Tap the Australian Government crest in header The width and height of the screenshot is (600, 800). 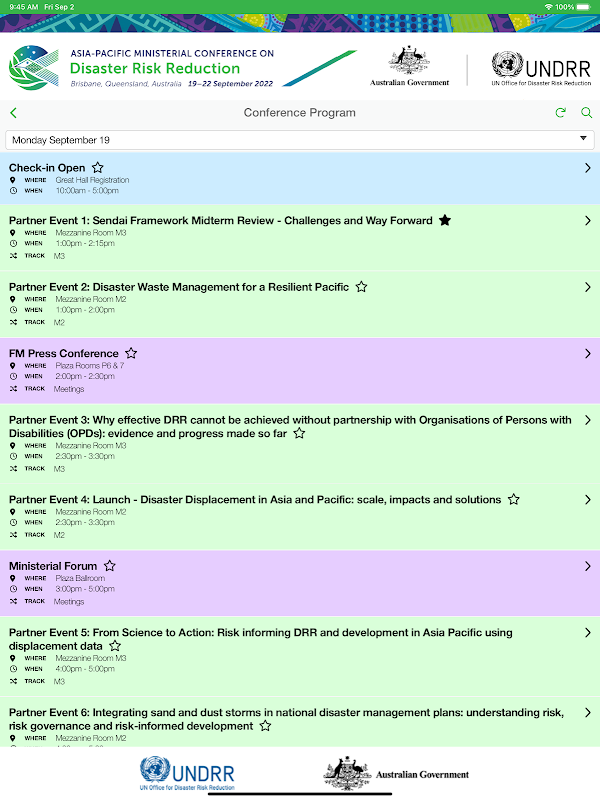pos(409,66)
